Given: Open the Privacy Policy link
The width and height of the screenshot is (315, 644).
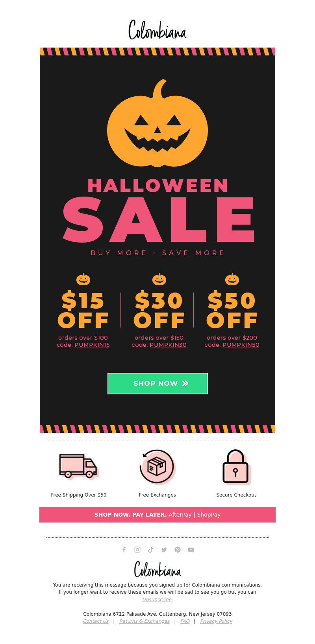Looking at the screenshot, I should (x=216, y=621).
